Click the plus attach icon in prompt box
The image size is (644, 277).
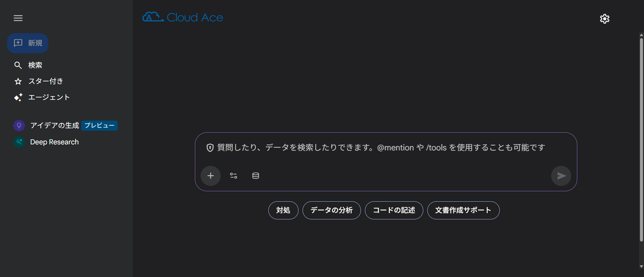coord(211,176)
